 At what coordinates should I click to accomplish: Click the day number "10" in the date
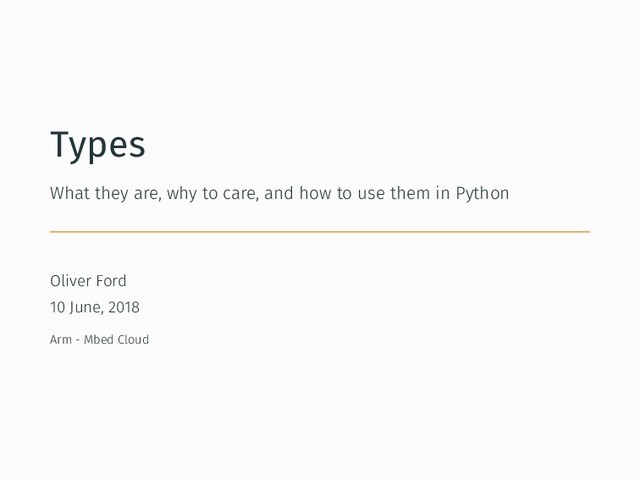(58, 307)
